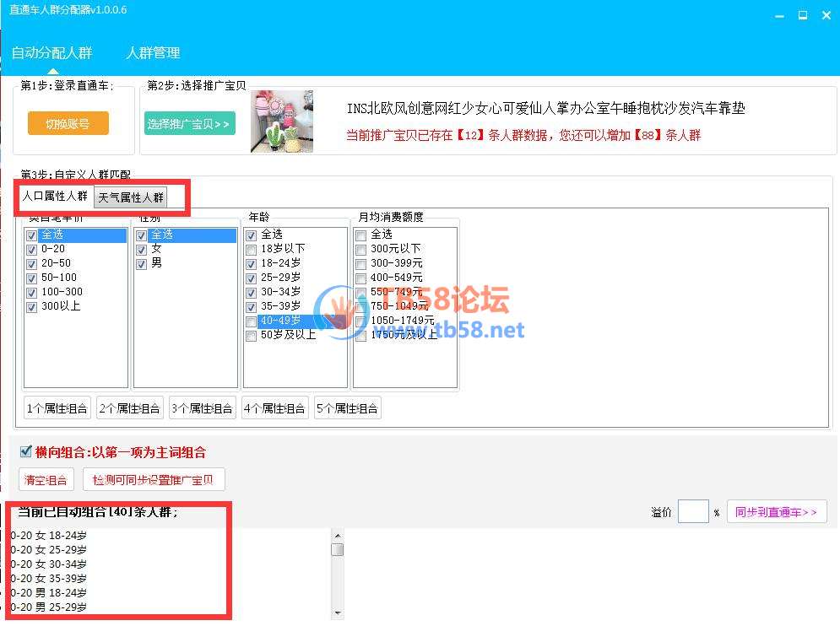Click the 3个属性组合 button
This screenshot has height=626, width=840.
tap(203, 408)
